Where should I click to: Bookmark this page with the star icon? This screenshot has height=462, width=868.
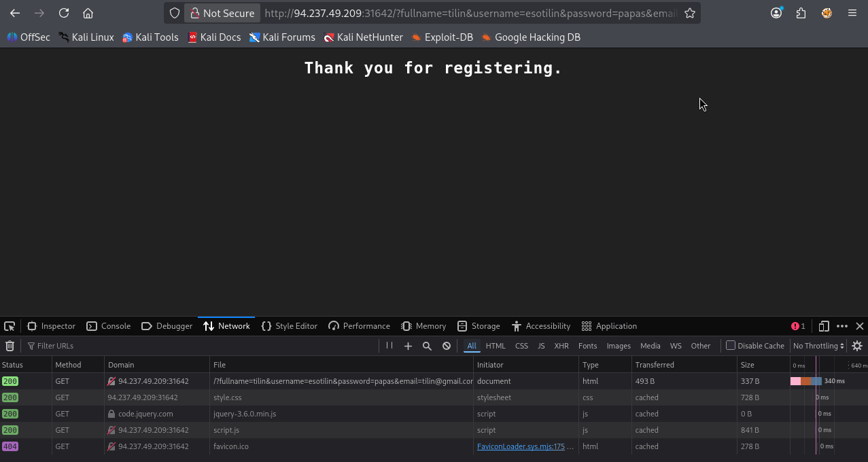coord(690,13)
